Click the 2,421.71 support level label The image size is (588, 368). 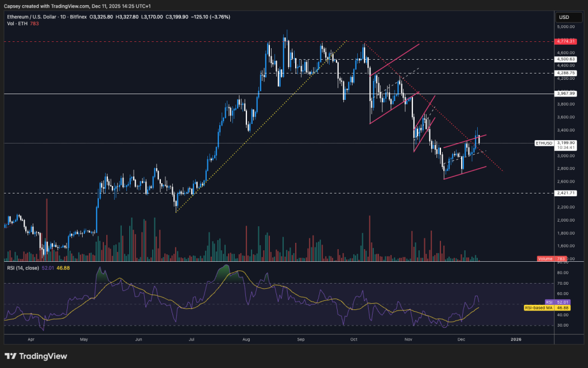pyautogui.click(x=565, y=193)
